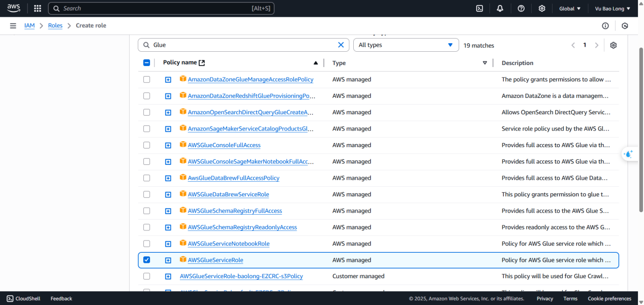Open Terms footer link
The height and width of the screenshot is (305, 644).
tap(570, 298)
